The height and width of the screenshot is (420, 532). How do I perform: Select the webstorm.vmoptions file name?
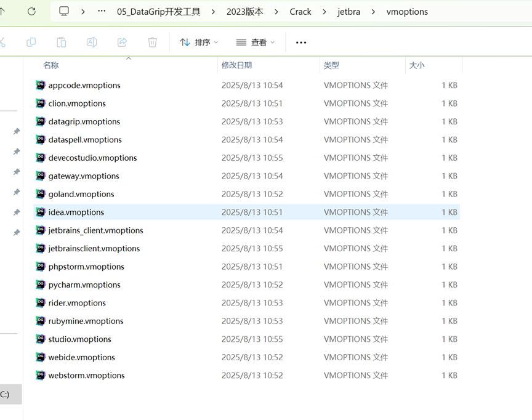click(87, 375)
